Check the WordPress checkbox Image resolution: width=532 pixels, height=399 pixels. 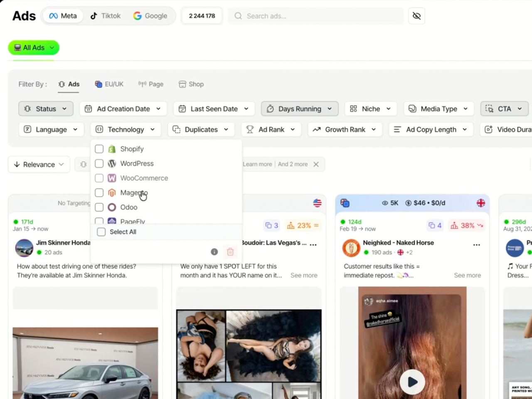point(99,164)
